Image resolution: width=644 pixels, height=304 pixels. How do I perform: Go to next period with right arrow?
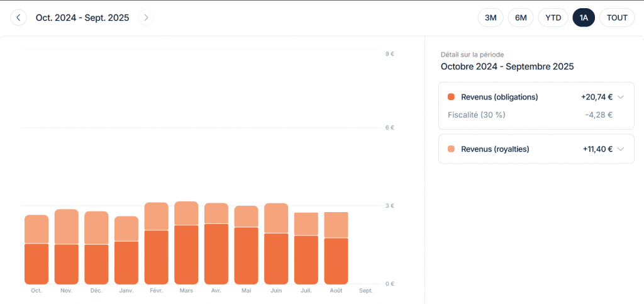pyautogui.click(x=146, y=18)
